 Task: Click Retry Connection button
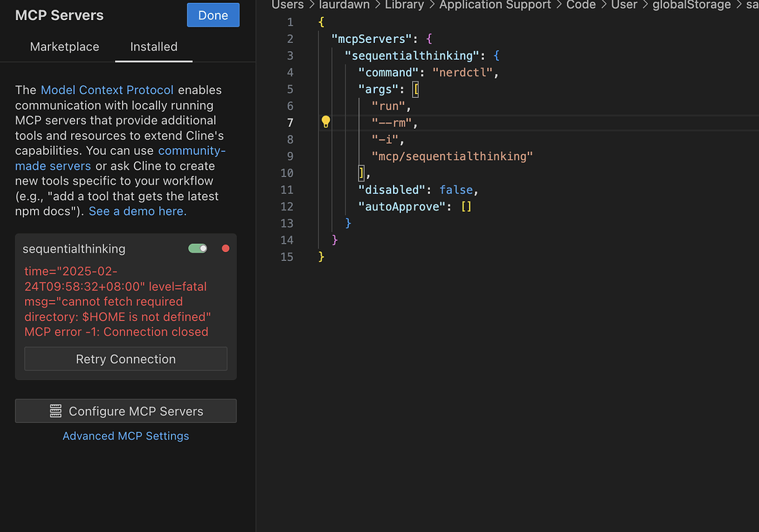126,359
